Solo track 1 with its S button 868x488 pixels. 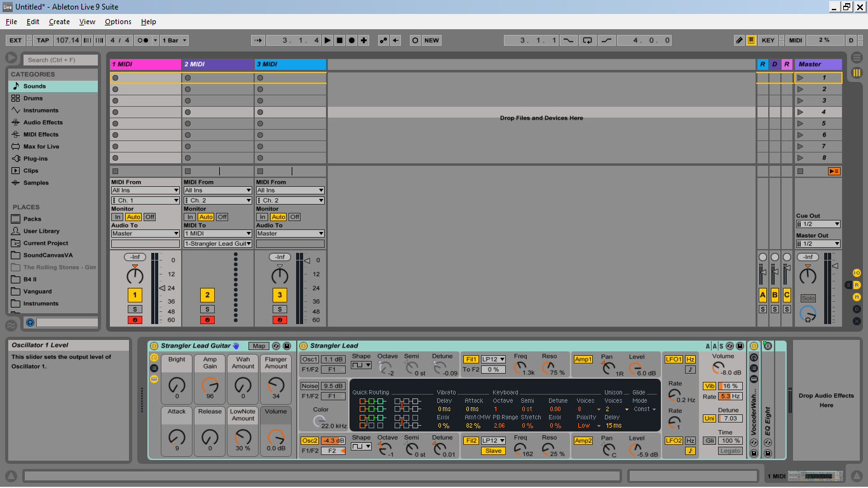click(134, 309)
